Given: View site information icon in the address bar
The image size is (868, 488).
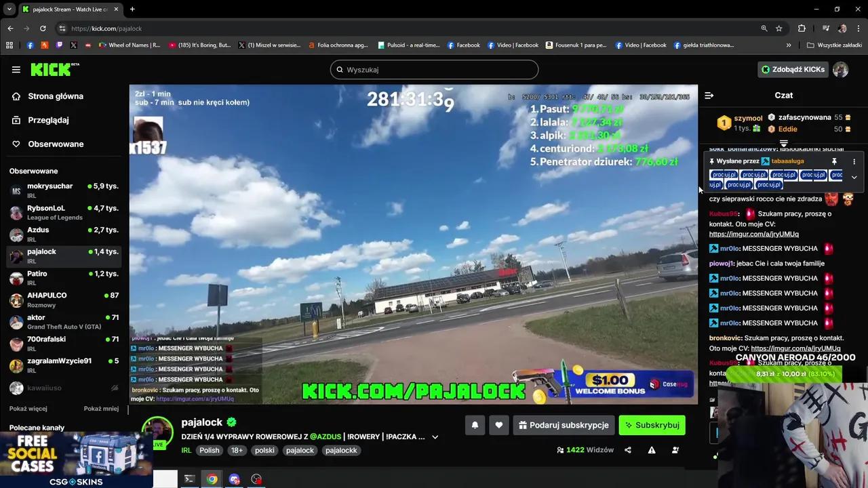Looking at the screenshot, I should coord(62,28).
